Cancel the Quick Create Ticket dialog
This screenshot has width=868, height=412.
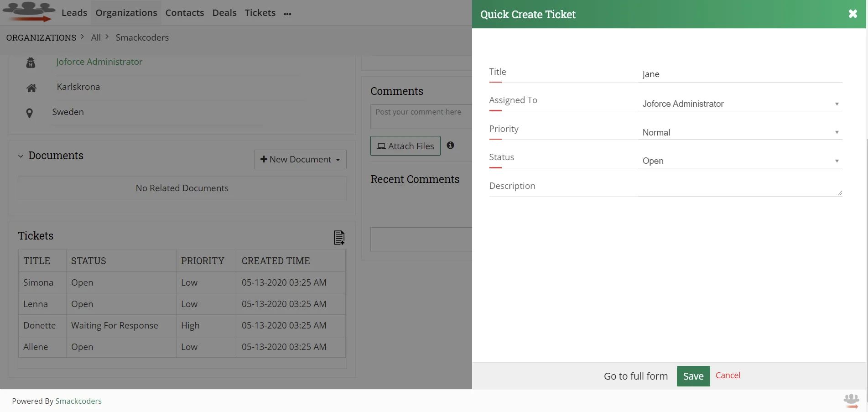[x=728, y=375]
